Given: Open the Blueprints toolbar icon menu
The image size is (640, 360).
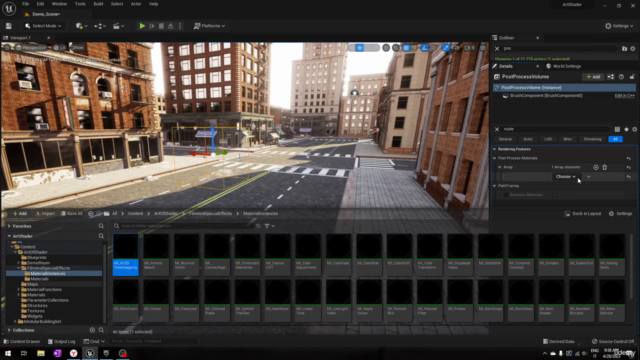Looking at the screenshot, I should click(x=100, y=26).
